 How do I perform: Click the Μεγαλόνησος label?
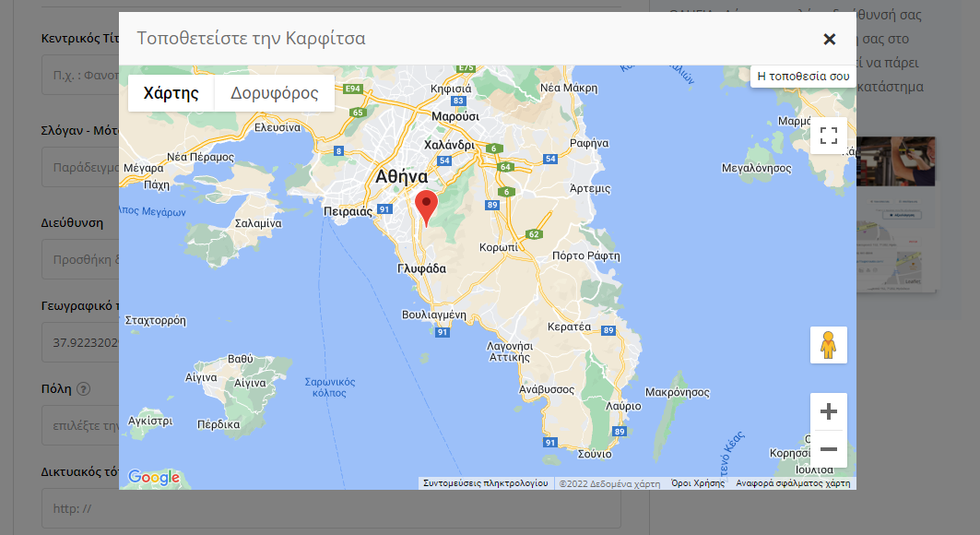tap(756, 168)
